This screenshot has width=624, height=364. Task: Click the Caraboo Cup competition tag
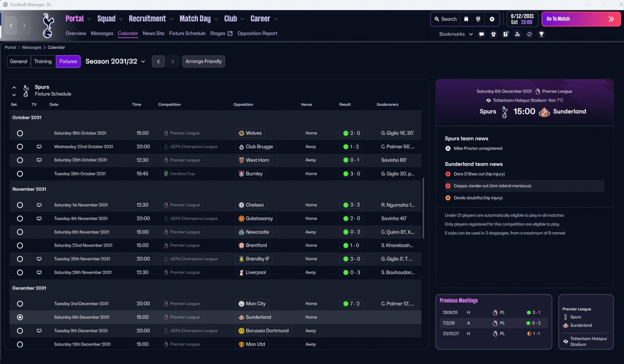179,173
